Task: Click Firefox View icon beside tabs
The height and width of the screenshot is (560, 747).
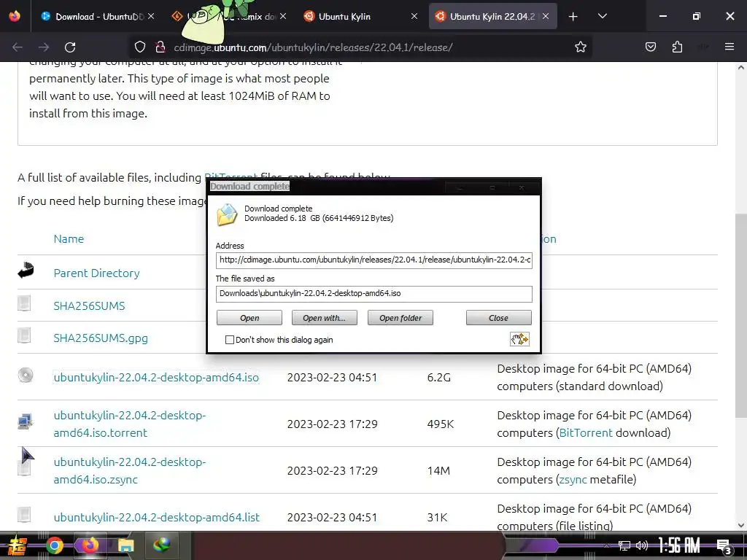Action: point(15,16)
